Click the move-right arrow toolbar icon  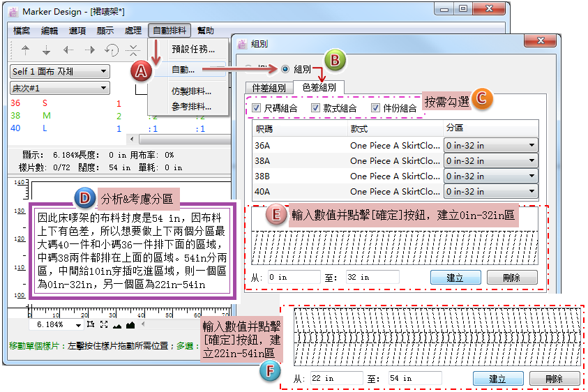(x=90, y=50)
